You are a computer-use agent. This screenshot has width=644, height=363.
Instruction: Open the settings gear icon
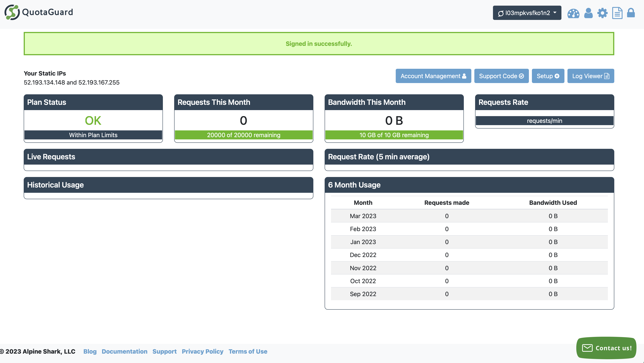tap(602, 13)
